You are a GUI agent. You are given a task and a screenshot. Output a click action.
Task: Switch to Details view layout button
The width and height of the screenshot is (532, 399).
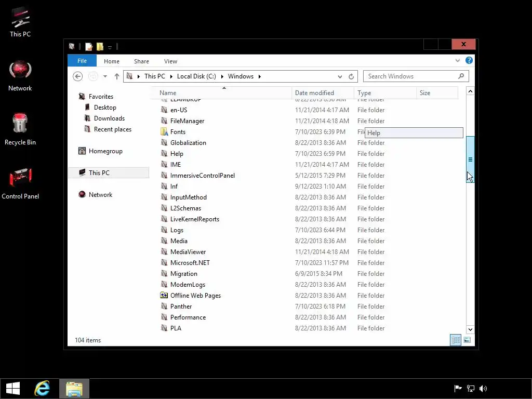pyautogui.click(x=456, y=340)
